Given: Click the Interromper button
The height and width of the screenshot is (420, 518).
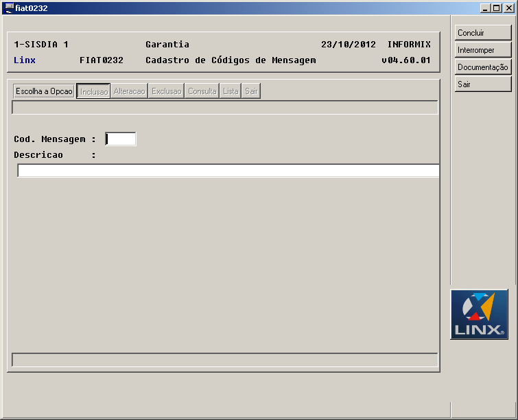Looking at the screenshot, I should click(x=483, y=50).
